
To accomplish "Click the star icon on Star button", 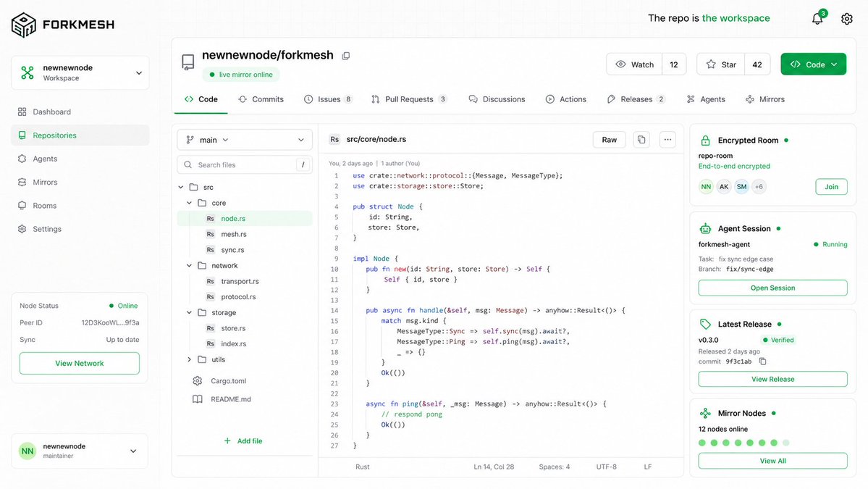I will (712, 64).
